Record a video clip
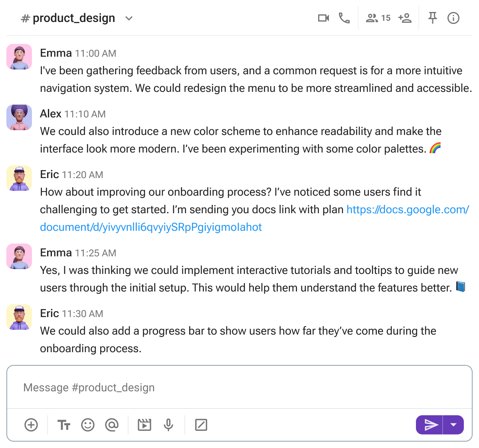479x448 pixels. [144, 425]
